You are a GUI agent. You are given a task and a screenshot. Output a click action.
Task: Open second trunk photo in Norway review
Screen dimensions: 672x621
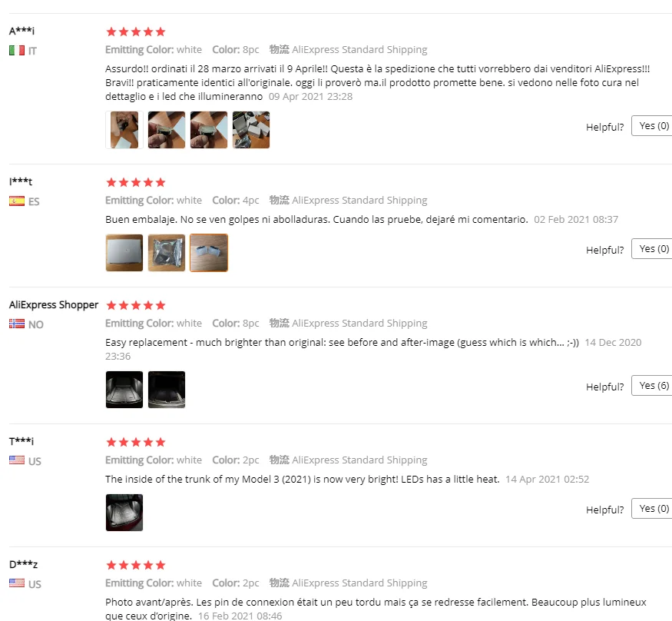[x=167, y=390]
